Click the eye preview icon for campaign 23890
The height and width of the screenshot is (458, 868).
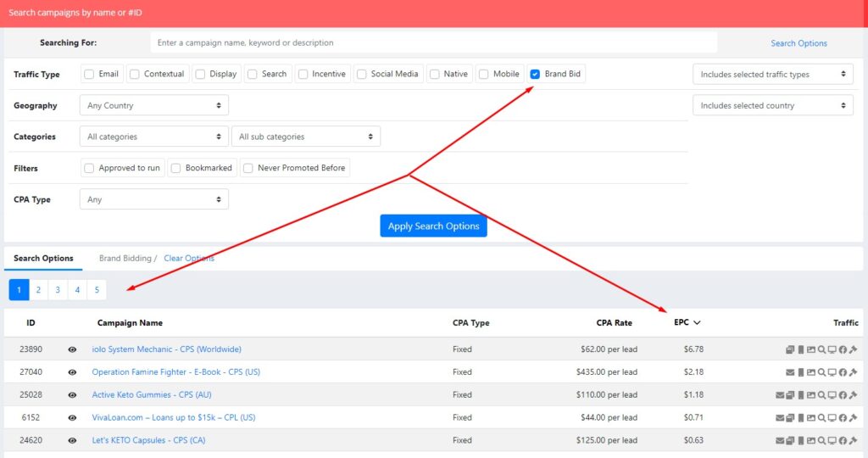pos(72,349)
